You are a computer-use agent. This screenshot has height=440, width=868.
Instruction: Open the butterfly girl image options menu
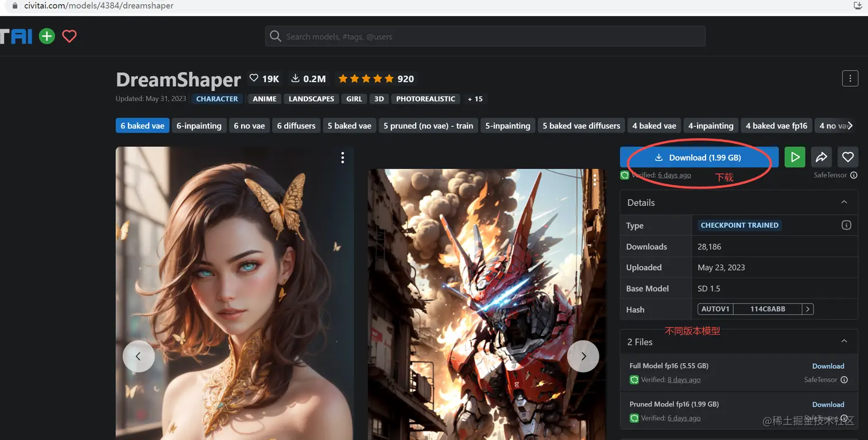343,158
